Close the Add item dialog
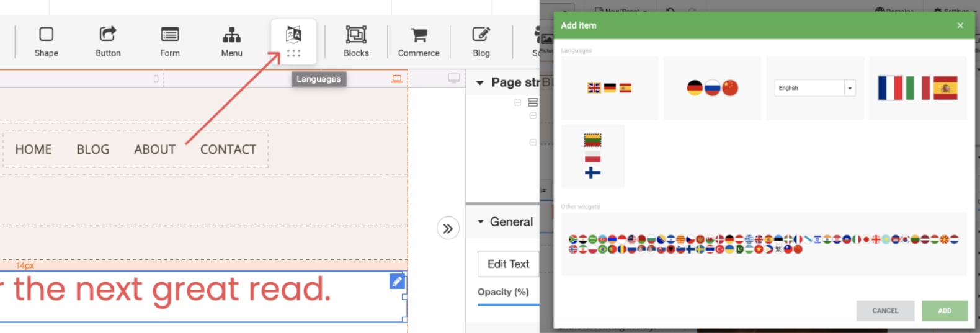Image resolution: width=980 pixels, height=333 pixels. [x=960, y=25]
